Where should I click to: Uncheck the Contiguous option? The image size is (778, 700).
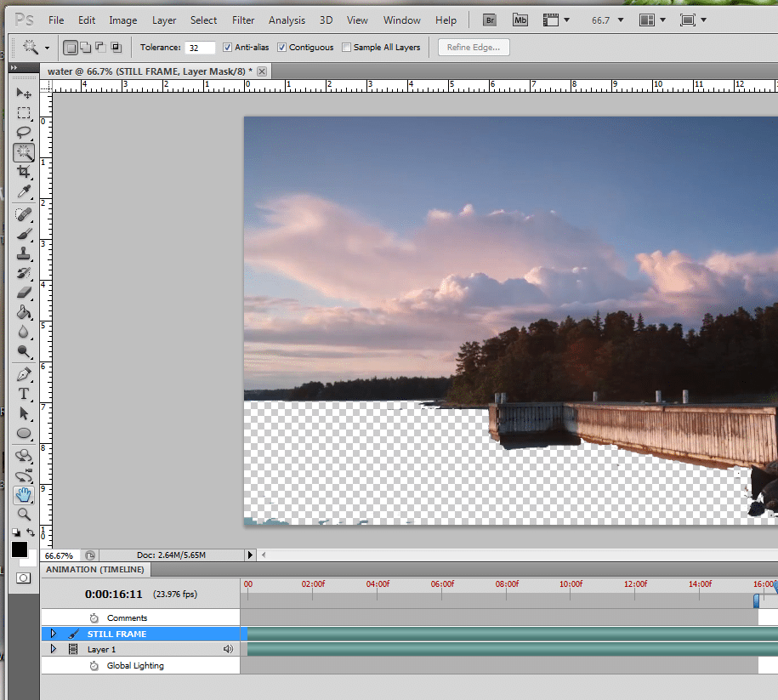(x=282, y=48)
